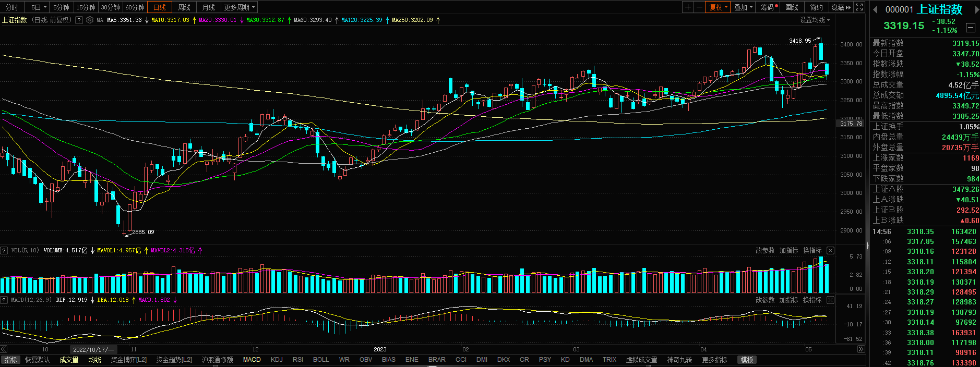The width and height of the screenshot is (980, 367).
Task: Click 换指标 in the MACD panel
Action: pyautogui.click(x=812, y=300)
